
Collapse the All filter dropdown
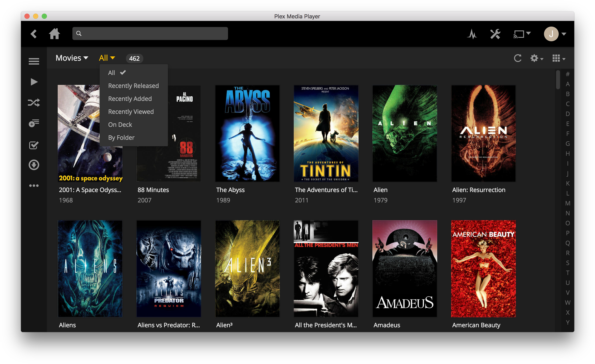[x=107, y=58]
